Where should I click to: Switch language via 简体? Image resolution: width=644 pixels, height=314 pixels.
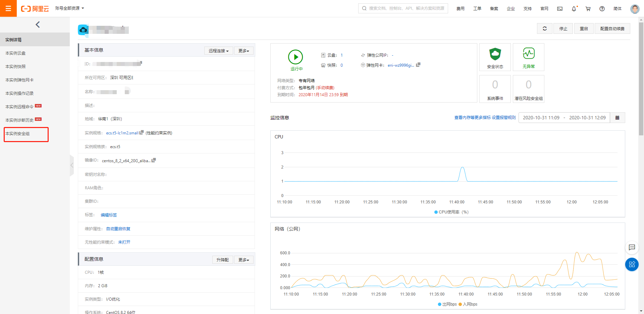point(617,9)
